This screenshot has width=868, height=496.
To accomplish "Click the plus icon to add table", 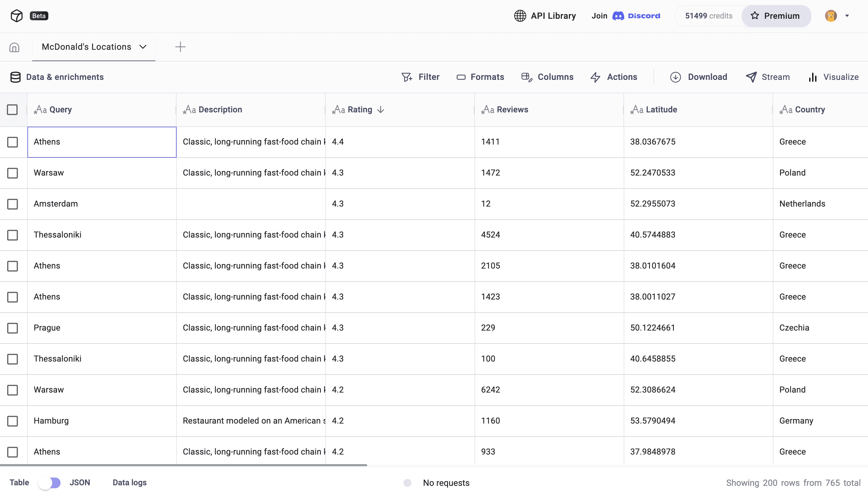I will click(x=180, y=47).
